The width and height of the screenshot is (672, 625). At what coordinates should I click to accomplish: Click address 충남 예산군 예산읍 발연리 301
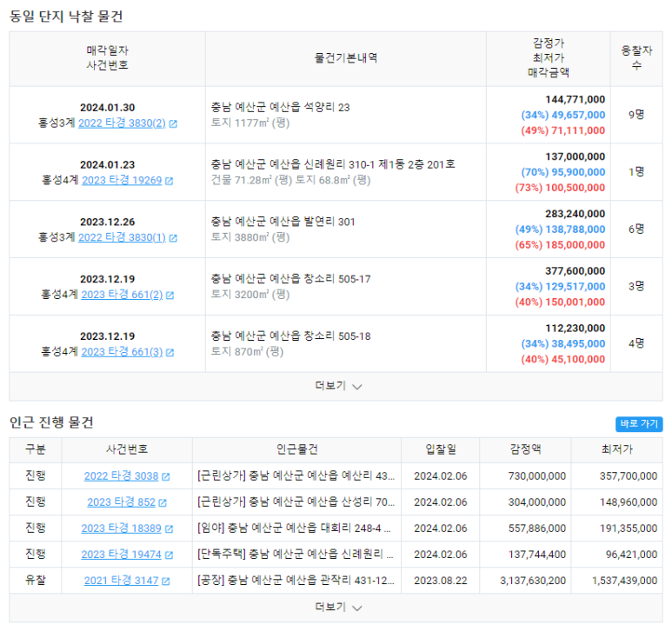[283, 222]
